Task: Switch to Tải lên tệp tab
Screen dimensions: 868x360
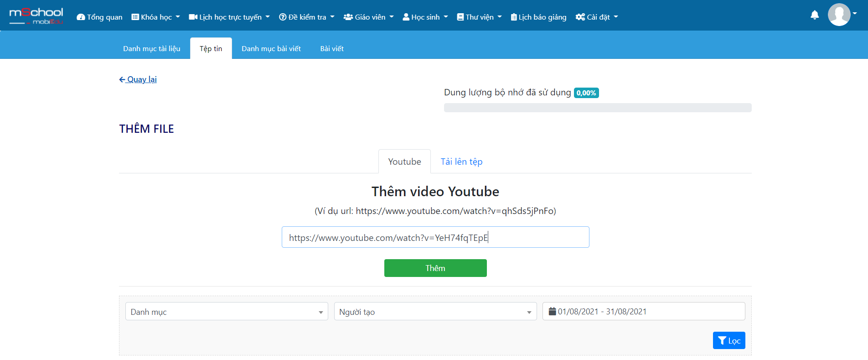Action: (x=461, y=162)
